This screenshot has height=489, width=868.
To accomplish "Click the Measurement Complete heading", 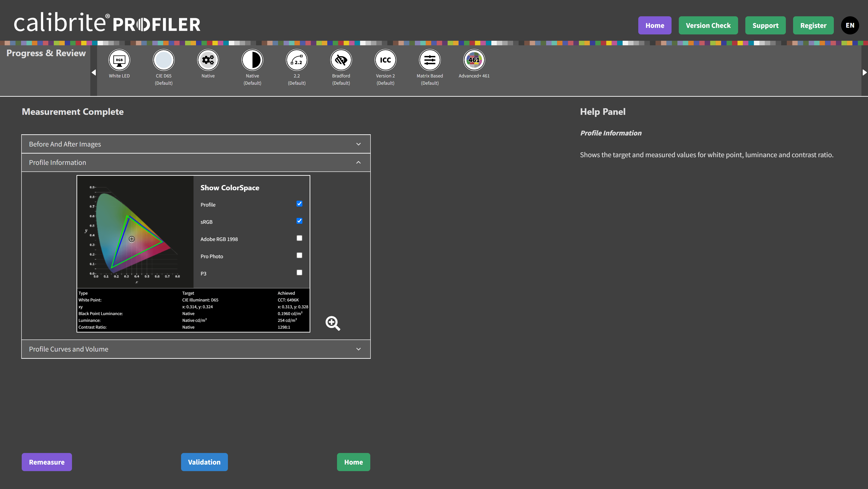I will coord(73,112).
